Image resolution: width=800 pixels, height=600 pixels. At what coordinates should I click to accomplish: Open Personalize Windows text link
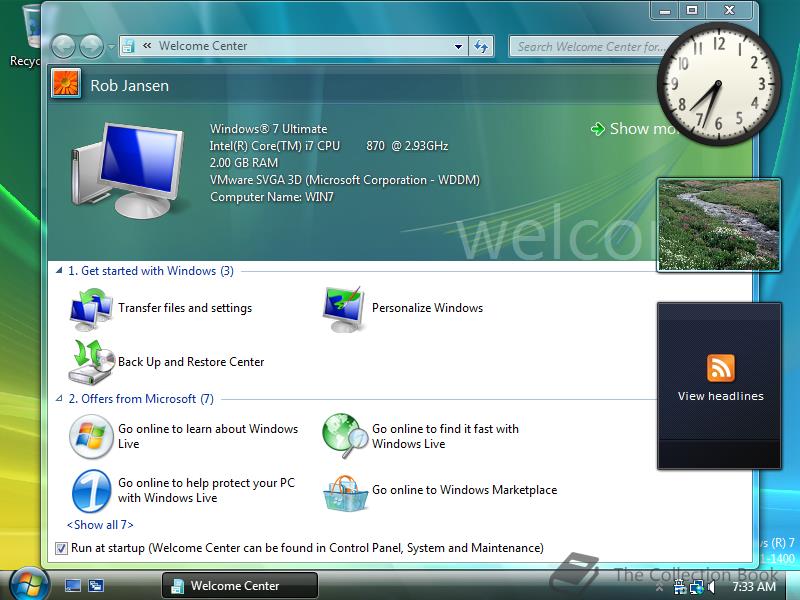(x=427, y=308)
